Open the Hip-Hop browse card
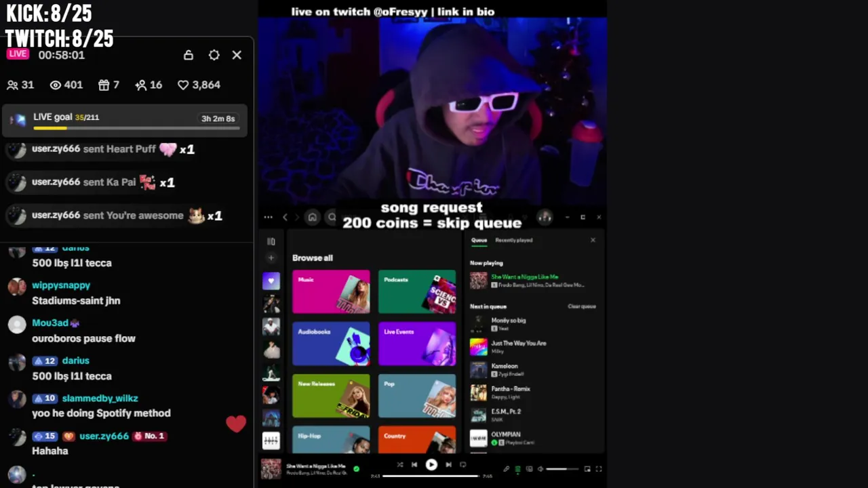This screenshot has width=868, height=488. (x=331, y=439)
